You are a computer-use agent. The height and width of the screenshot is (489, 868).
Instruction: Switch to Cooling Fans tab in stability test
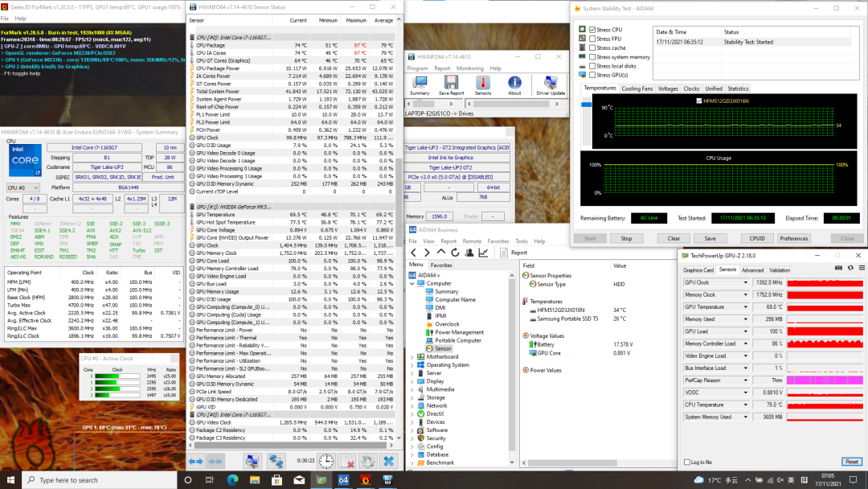click(637, 88)
